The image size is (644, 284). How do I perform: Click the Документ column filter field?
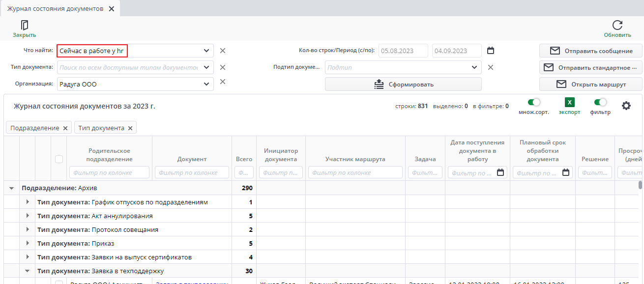tap(192, 172)
